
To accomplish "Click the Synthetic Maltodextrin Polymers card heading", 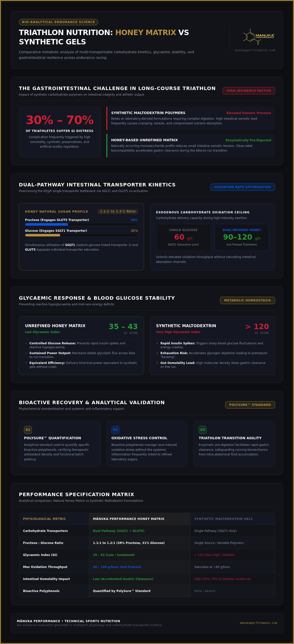I will click(148, 113).
